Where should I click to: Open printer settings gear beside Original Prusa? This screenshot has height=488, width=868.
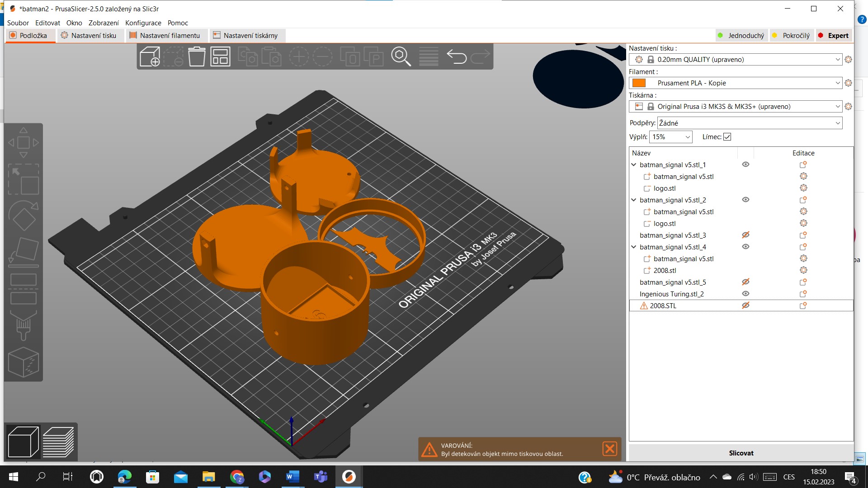coord(848,107)
